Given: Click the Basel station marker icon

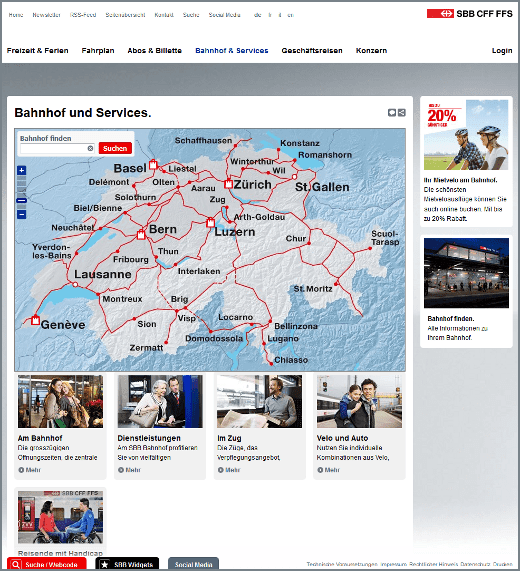Looking at the screenshot, I should 153,164.
